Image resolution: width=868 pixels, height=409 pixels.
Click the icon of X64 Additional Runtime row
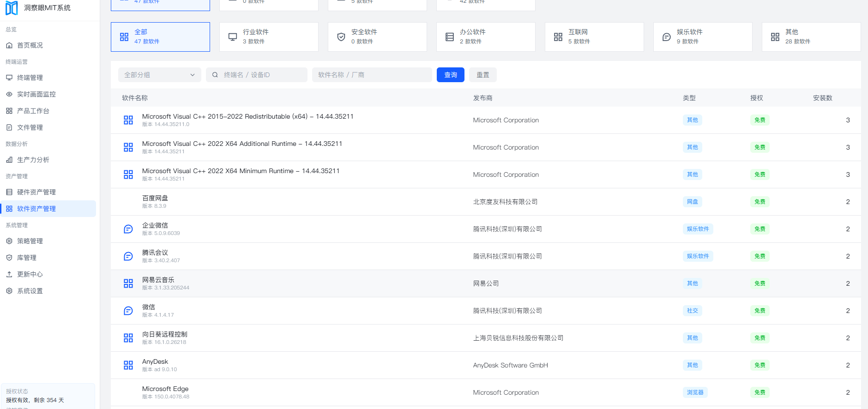(x=128, y=147)
